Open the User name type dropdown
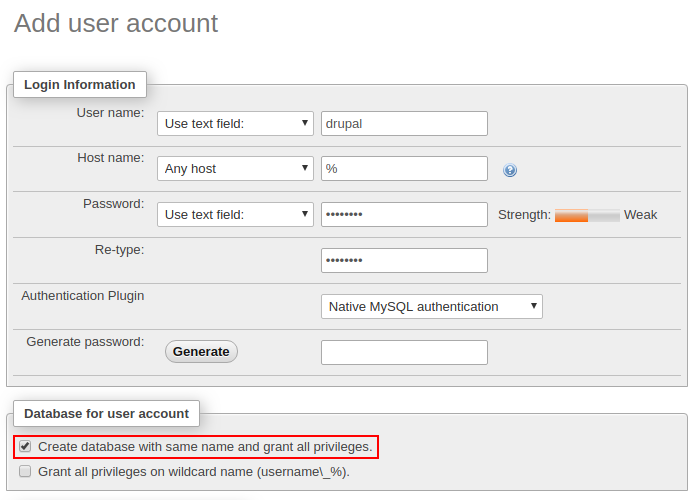 point(236,124)
